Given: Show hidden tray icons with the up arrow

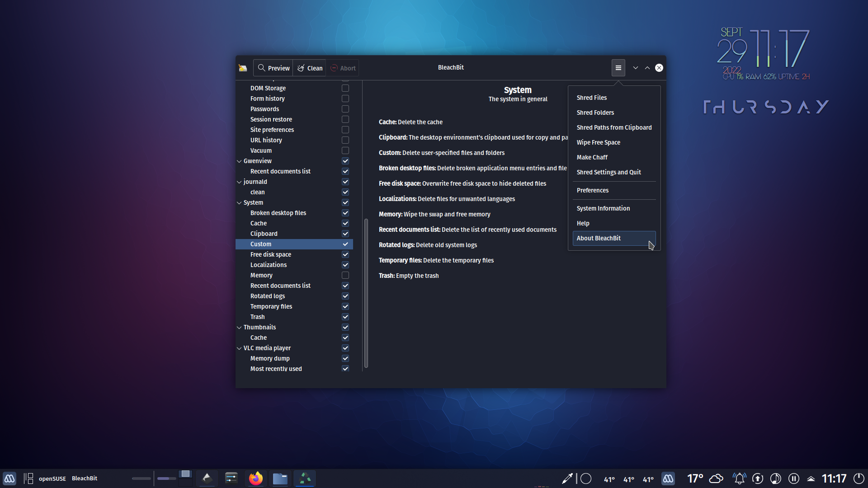Looking at the screenshot, I should click(x=811, y=479).
